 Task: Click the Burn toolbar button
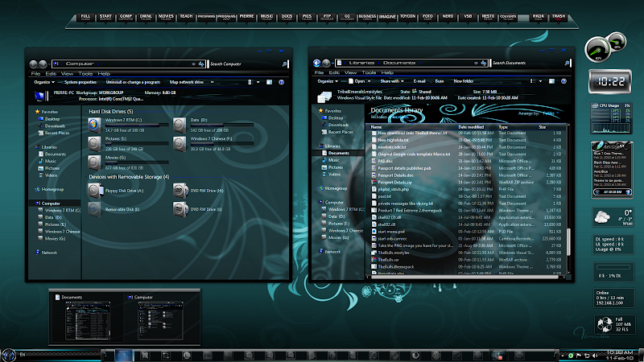[440, 81]
